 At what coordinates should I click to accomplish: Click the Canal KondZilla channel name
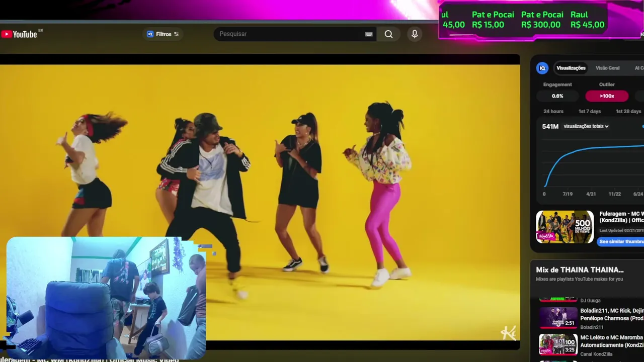tap(596, 354)
